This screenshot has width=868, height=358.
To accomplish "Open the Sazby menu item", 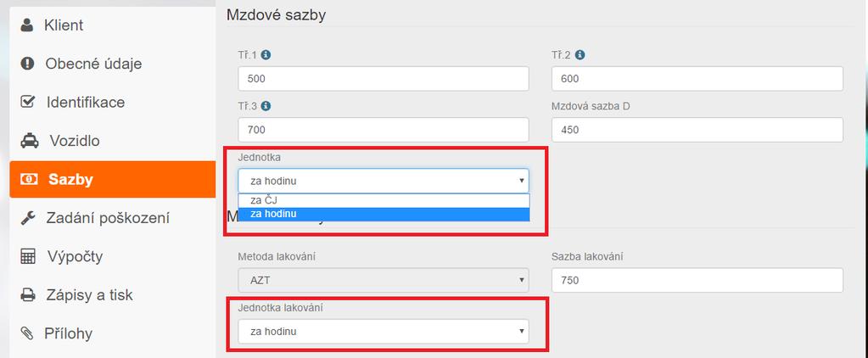I will (x=112, y=179).
